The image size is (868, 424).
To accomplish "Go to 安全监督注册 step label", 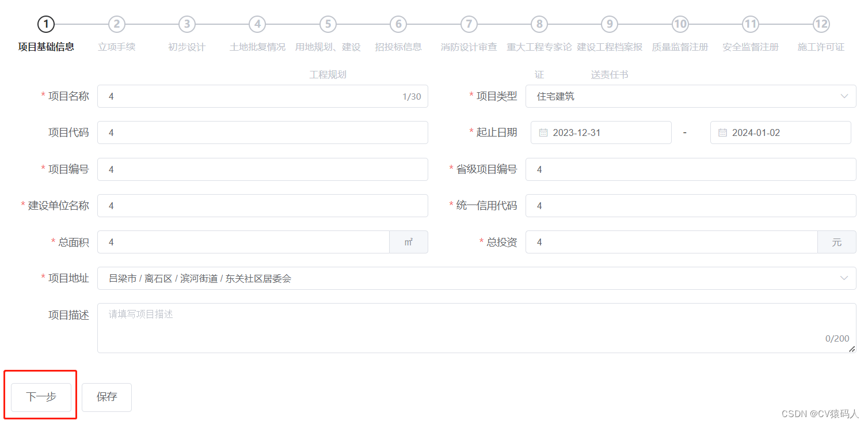I will (x=751, y=47).
